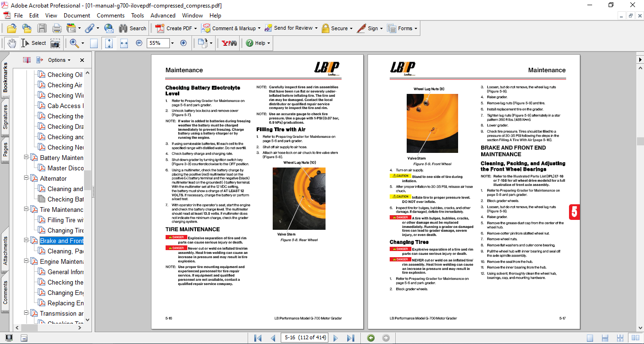The height and width of the screenshot is (344, 644).
Task: Switch to single page layout view
Action: [x=590, y=338]
